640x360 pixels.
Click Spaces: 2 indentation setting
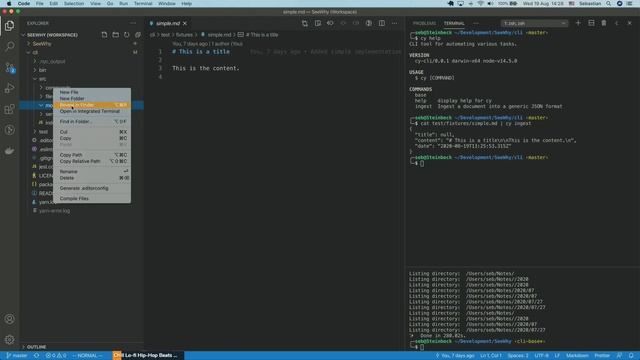pyautogui.click(x=518, y=356)
